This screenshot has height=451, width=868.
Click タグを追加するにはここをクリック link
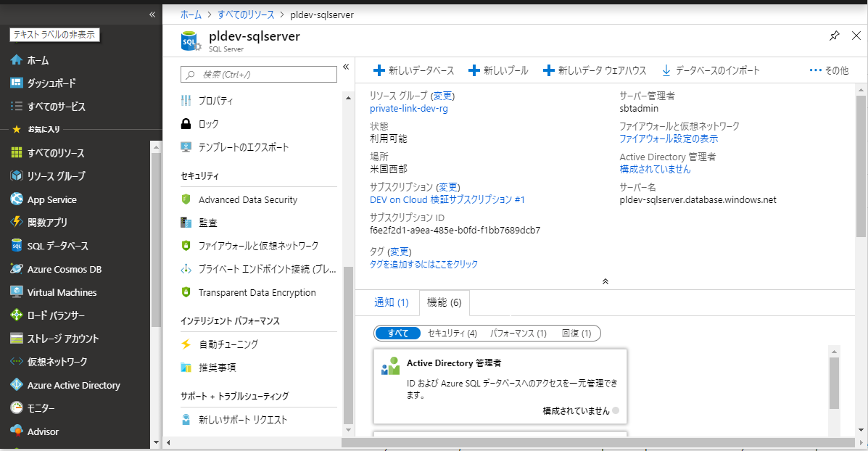pos(423,265)
